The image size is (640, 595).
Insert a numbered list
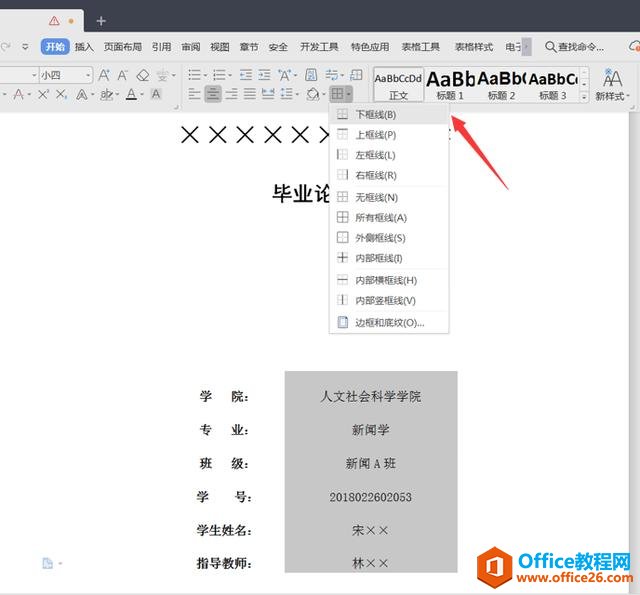219,75
